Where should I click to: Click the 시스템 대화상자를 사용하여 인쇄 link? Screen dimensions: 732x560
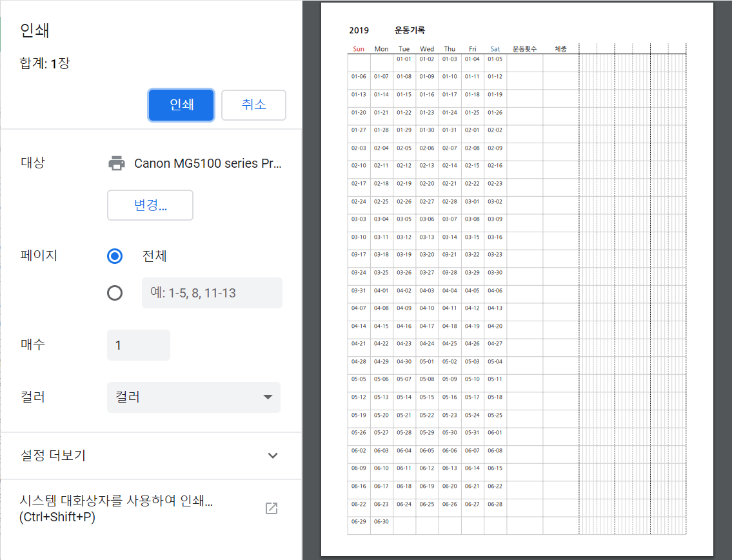click(x=116, y=508)
